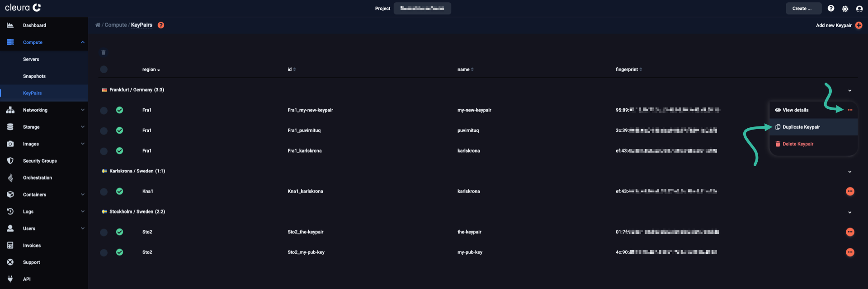Sort table by id column

pos(292,70)
